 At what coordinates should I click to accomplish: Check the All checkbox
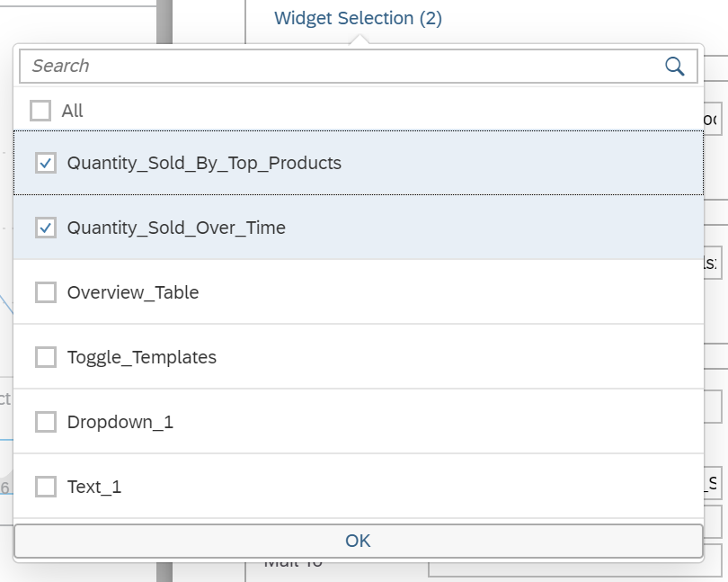40,110
